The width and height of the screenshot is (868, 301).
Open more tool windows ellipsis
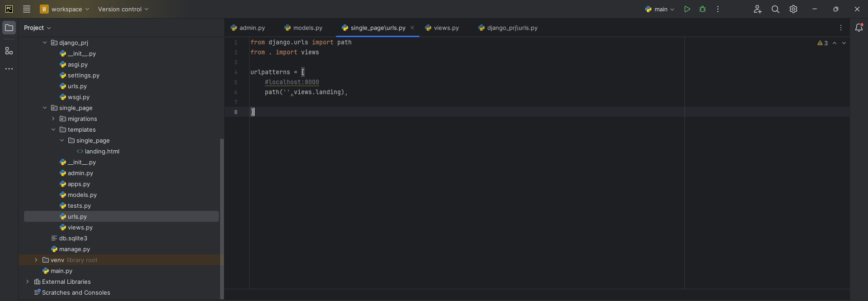coord(9,69)
